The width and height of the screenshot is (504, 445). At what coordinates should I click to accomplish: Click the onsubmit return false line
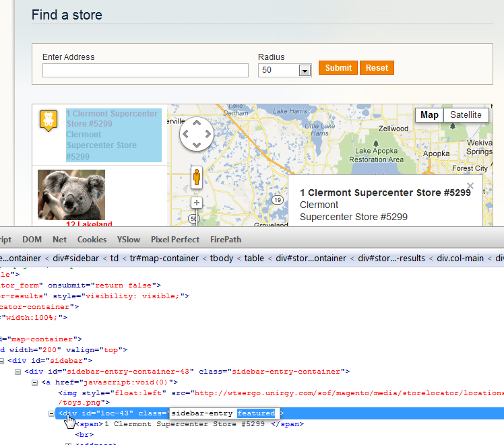pyautogui.click(x=80, y=285)
